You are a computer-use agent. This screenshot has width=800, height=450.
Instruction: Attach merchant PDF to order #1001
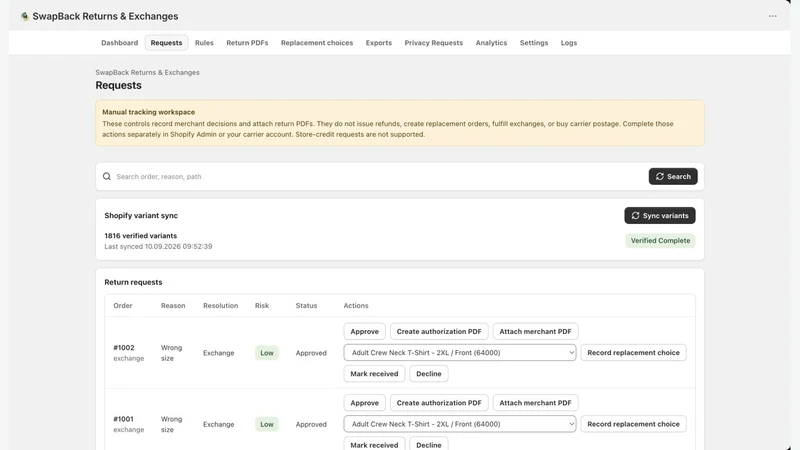tap(535, 403)
